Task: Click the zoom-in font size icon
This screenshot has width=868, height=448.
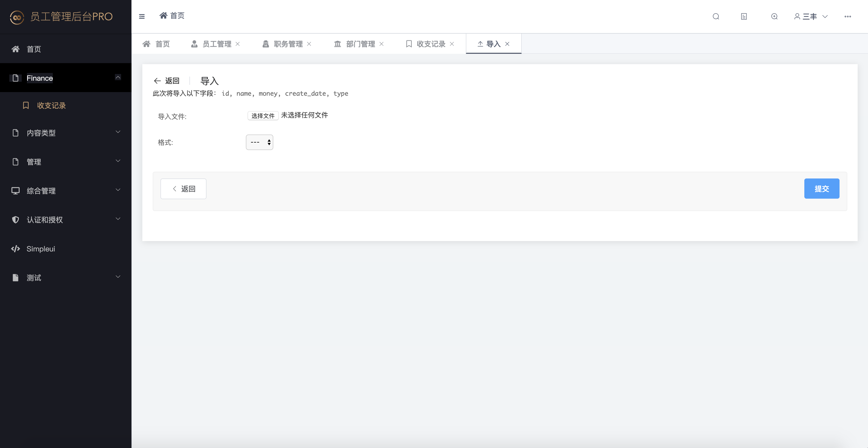Action: pos(774,17)
